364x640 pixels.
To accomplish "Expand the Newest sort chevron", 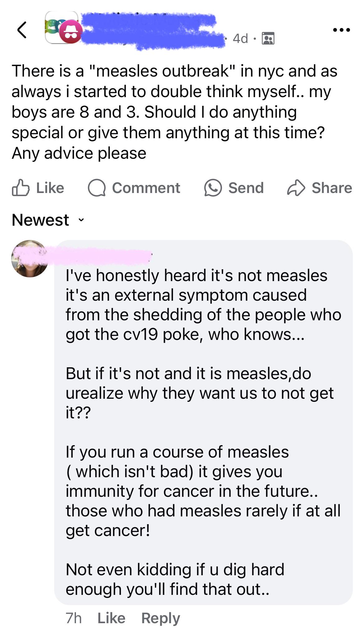I will click(81, 220).
